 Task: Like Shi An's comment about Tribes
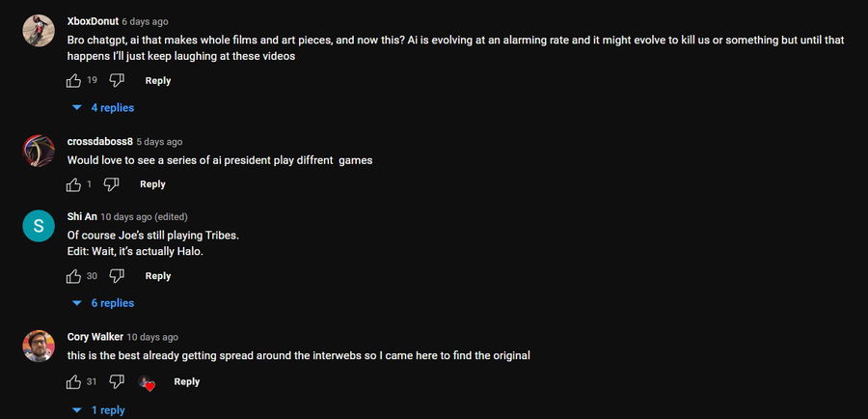coord(74,276)
